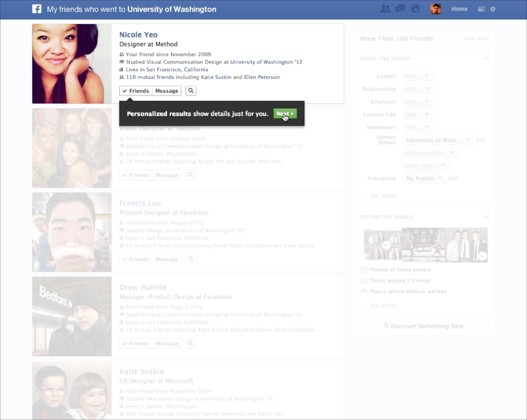527x420 pixels.
Task: Open Places where they've worked
Action: (x=408, y=291)
